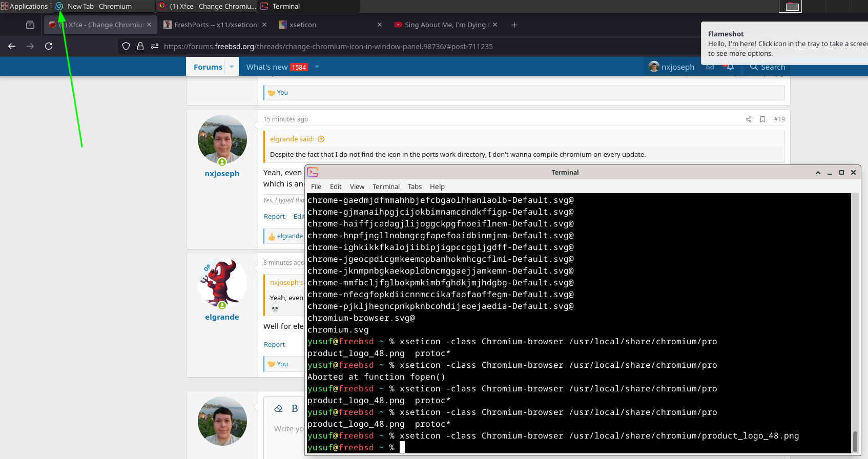868x459 pixels.
Task: Open the Applications menu in panel
Action: [26, 6]
